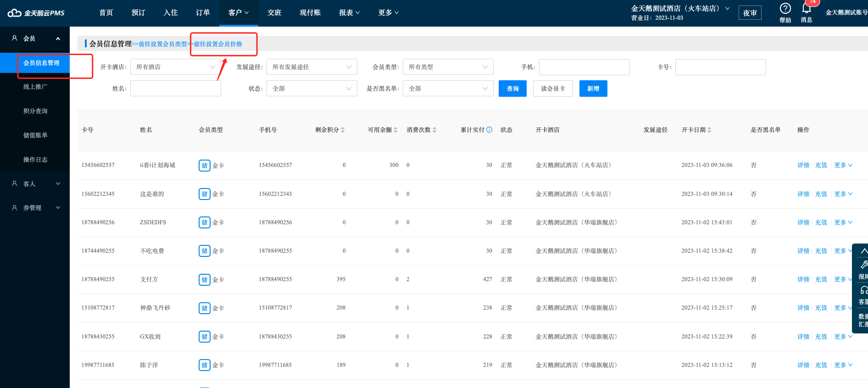This screenshot has width=868, height=388.
Task: Click the 储 badge in row 陈子洋
Action: tap(205, 365)
